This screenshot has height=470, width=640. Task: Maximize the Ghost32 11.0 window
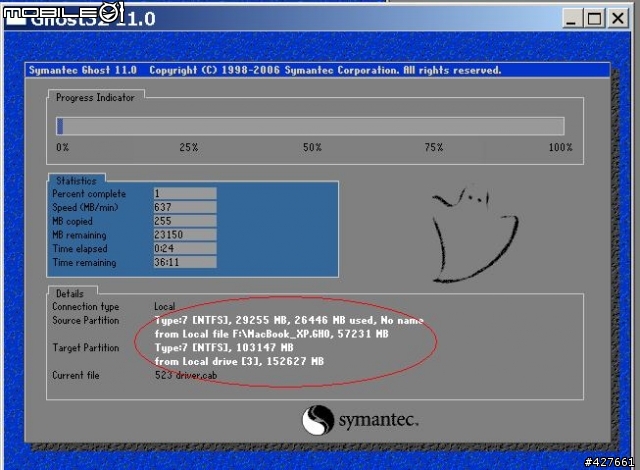594,18
